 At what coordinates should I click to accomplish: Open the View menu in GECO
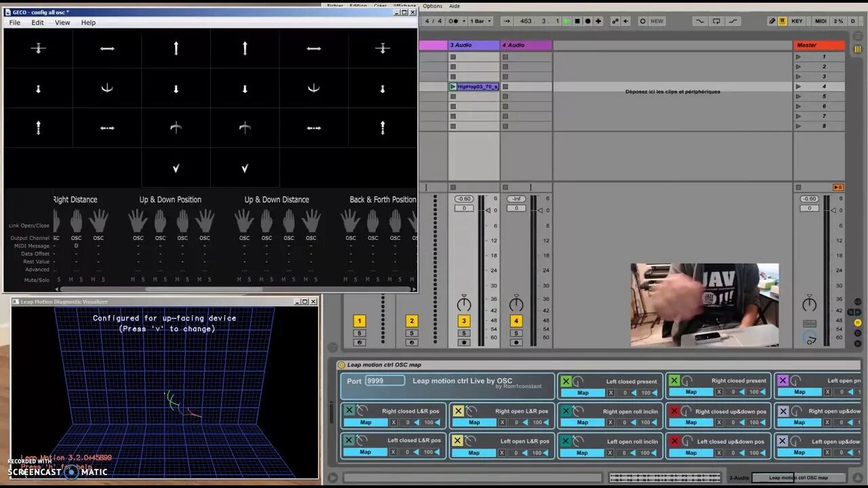pos(62,22)
